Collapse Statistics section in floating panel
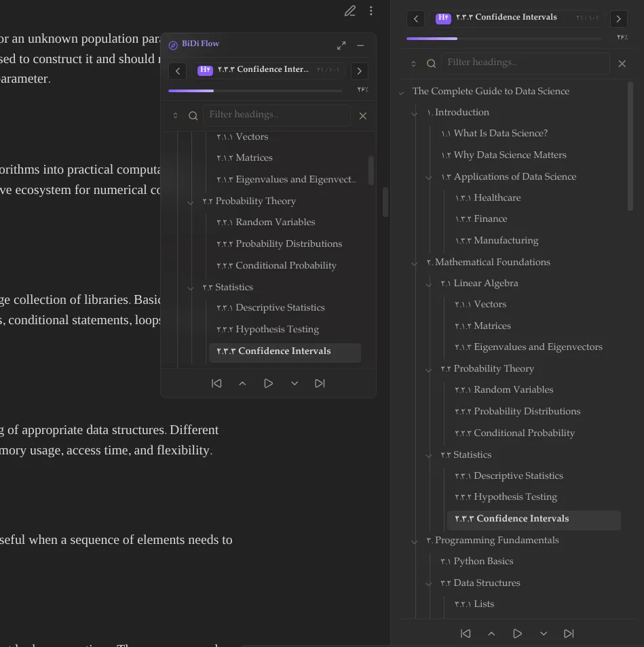This screenshot has height=647, width=644. coord(190,288)
